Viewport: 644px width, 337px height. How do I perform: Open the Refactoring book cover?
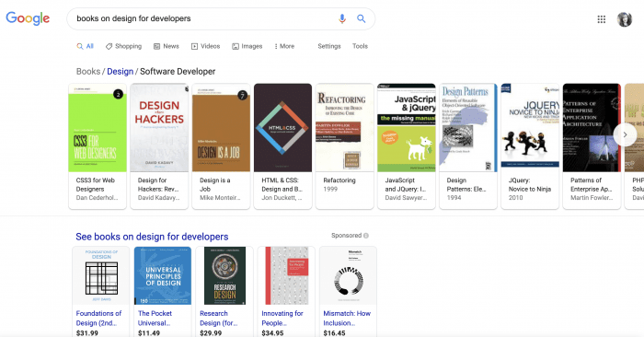coord(345,128)
